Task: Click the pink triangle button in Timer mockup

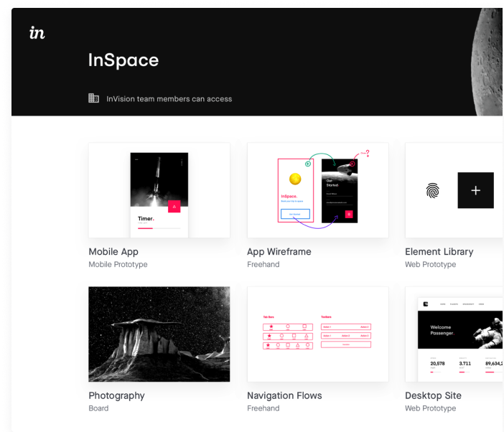Action: click(x=174, y=207)
